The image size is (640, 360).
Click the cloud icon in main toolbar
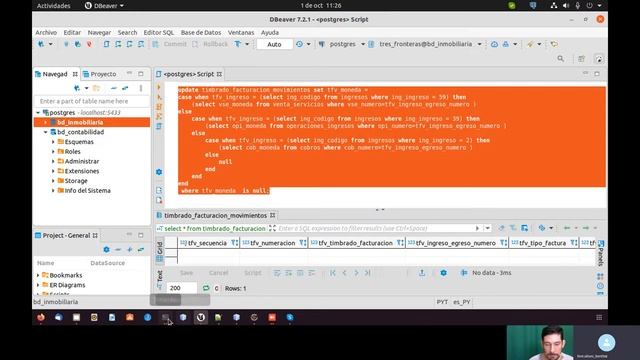[x=494, y=44]
